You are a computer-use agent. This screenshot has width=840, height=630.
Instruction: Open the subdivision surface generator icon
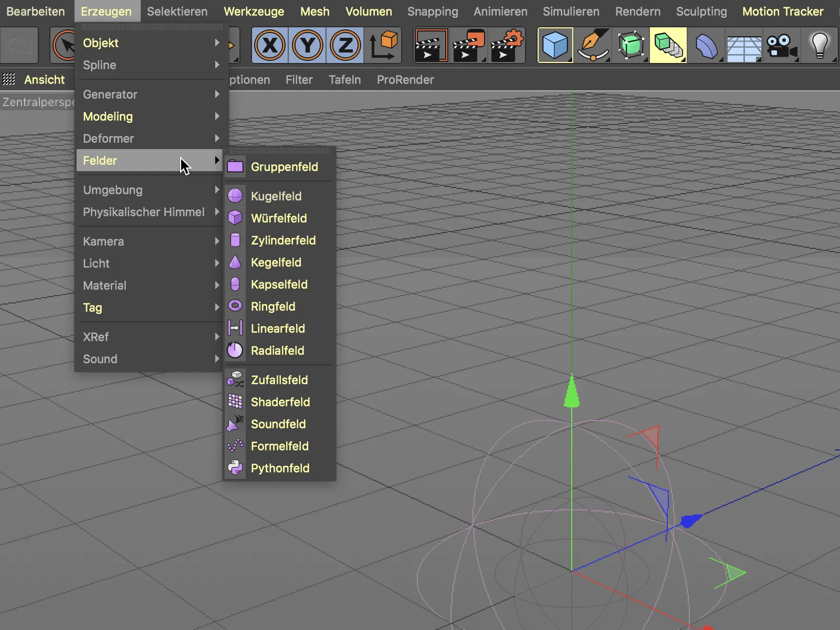(x=631, y=46)
